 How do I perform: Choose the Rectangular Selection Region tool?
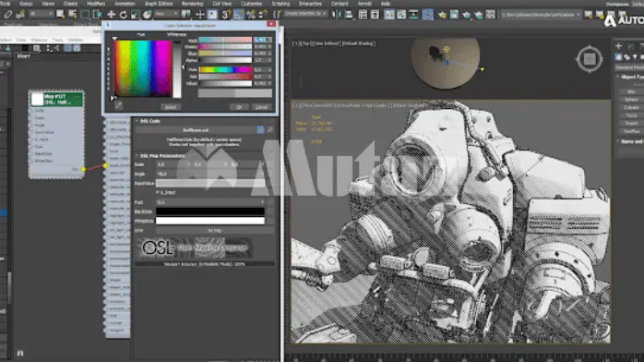[x=85, y=15]
